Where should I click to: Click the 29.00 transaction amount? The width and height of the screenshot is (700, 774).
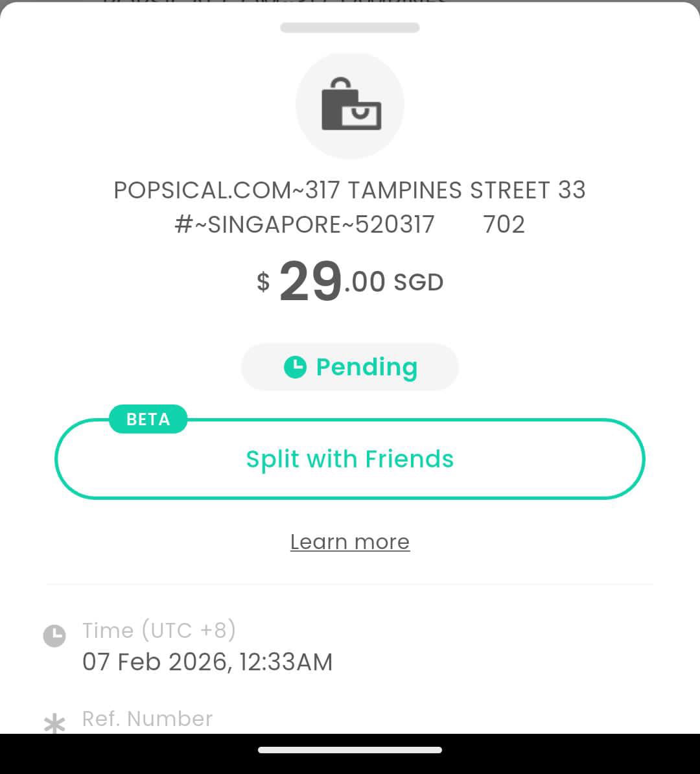(x=332, y=282)
